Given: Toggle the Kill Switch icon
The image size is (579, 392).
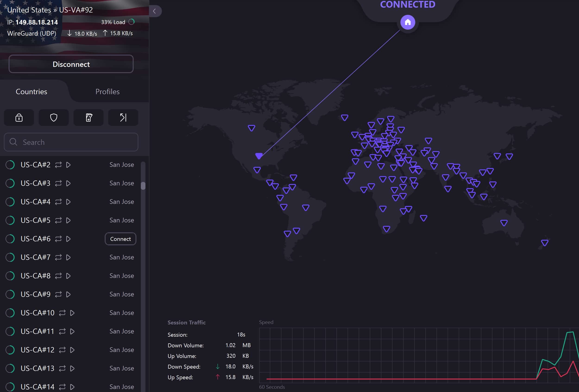Looking at the screenshot, I should click(88, 118).
